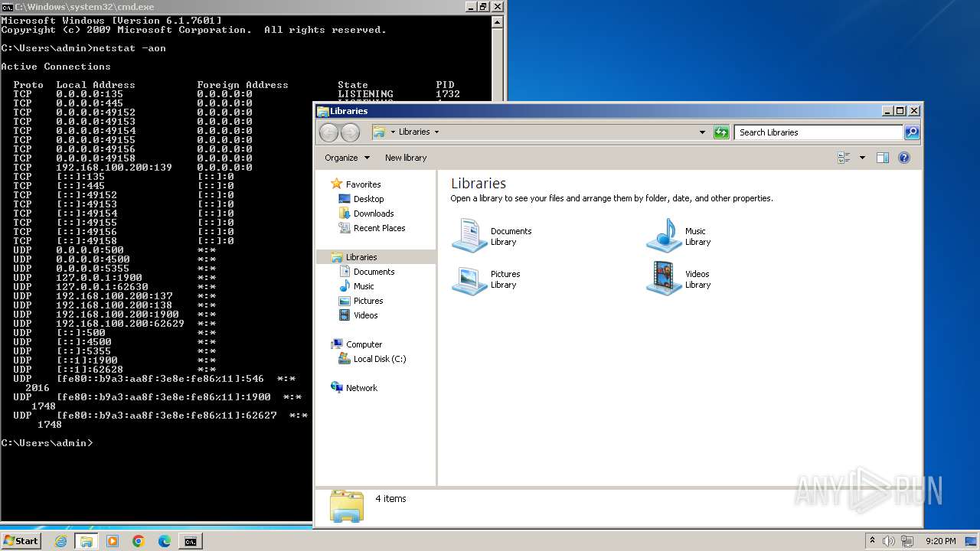
Task: Click the refresh button beside address bar
Action: click(721, 132)
